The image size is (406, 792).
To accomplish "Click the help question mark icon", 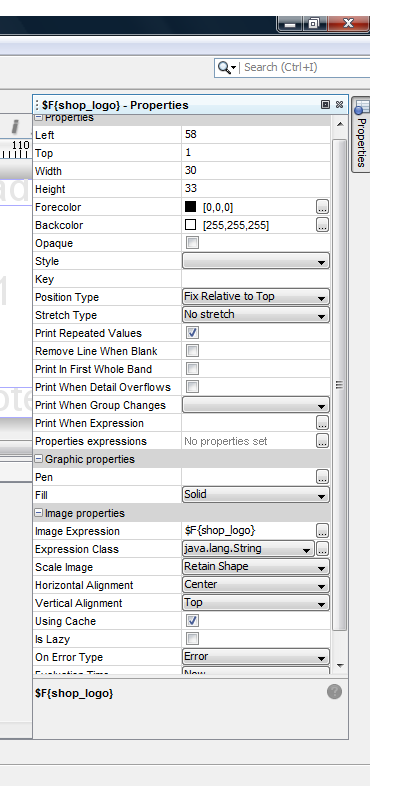I will [334, 691].
